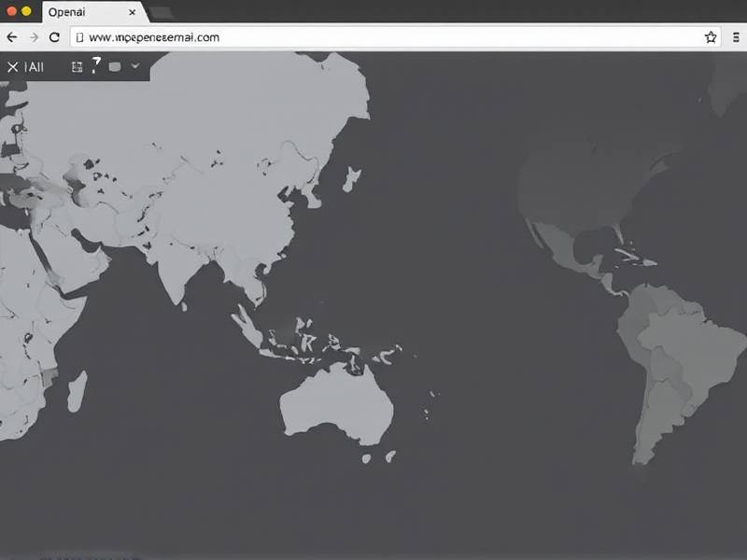747x560 pixels.
Task: Click the question mark help icon
Action: tap(95, 65)
